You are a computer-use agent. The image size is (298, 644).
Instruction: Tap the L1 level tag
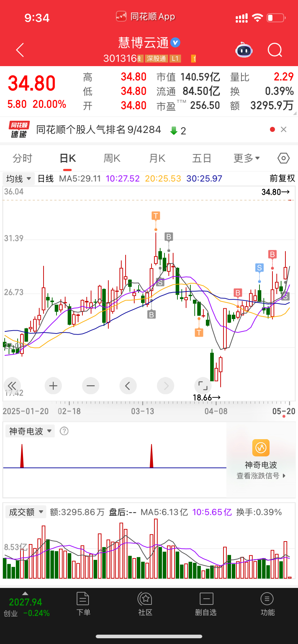tap(175, 59)
